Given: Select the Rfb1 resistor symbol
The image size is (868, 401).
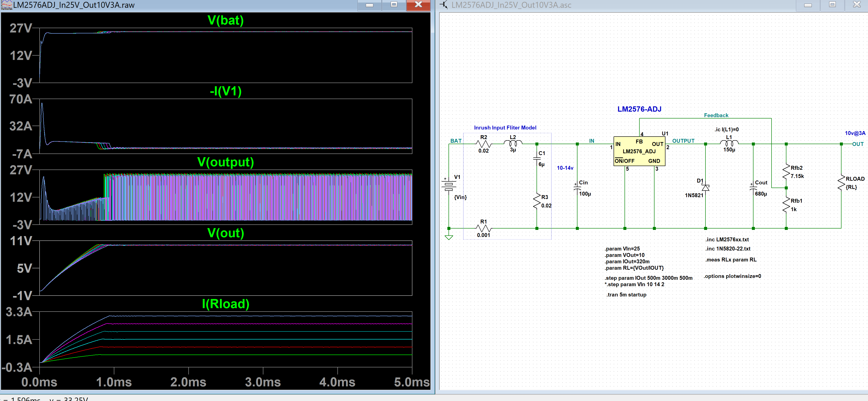Looking at the screenshot, I should (x=786, y=204).
